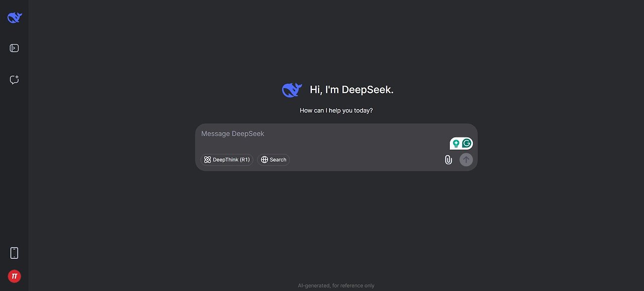Click the Grammarly G icon
The width and height of the screenshot is (644, 291).
467,143
